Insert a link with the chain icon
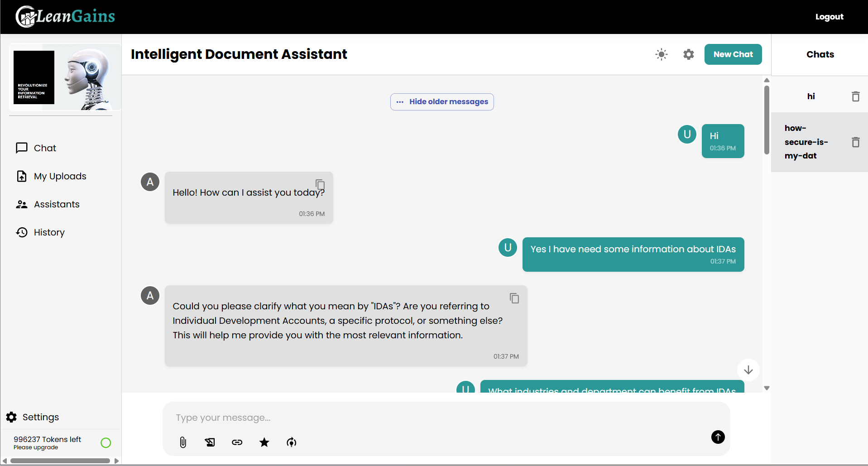Image resolution: width=868 pixels, height=466 pixels. (x=237, y=442)
